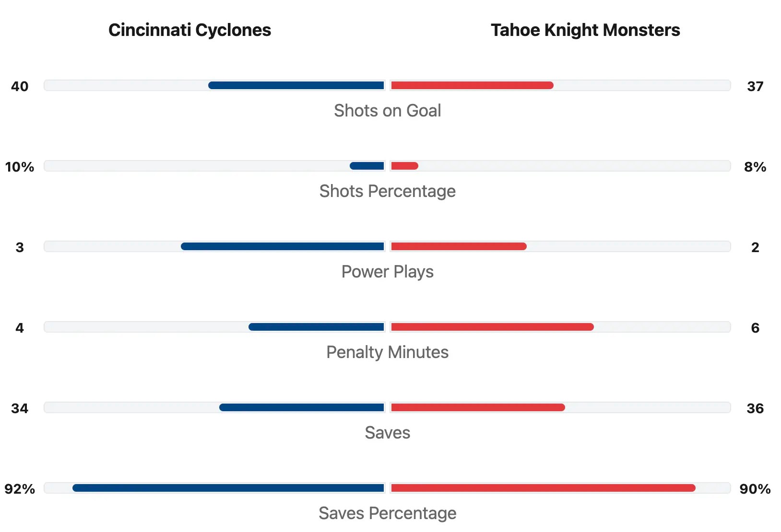This screenshot has width=781, height=532.
Task: Click the Penalty Minutes stat label
Action: click(387, 352)
